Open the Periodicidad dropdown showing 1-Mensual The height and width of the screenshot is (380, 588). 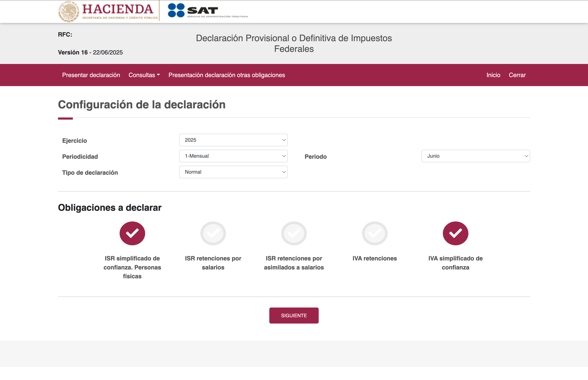[233, 156]
